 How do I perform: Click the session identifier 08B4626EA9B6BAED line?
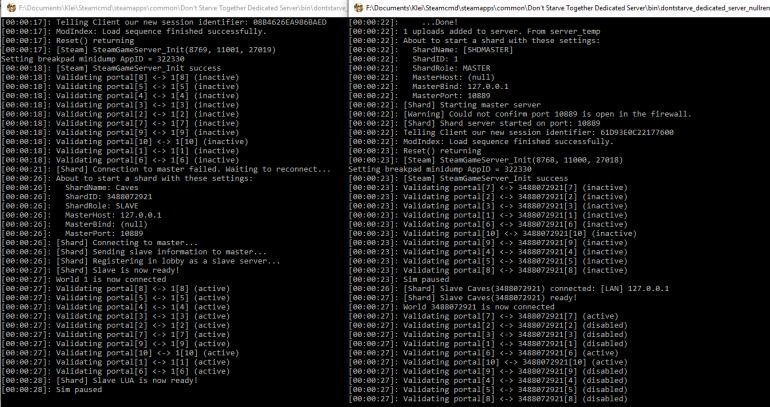(150, 21)
